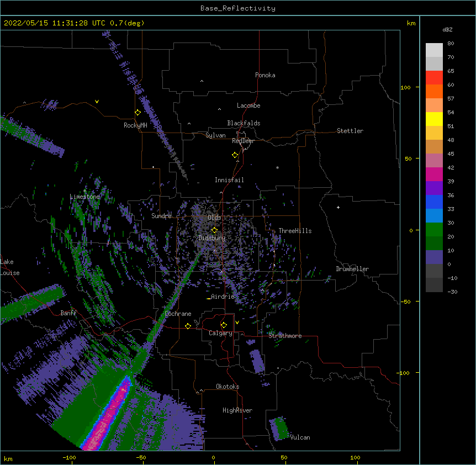Click the yellow diamond marker south of Cochrane

(188, 326)
